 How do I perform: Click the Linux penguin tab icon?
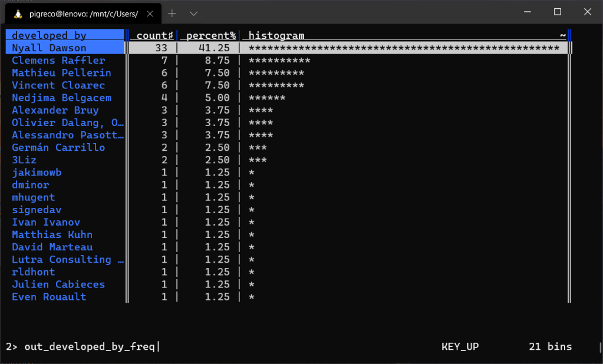tap(18, 13)
